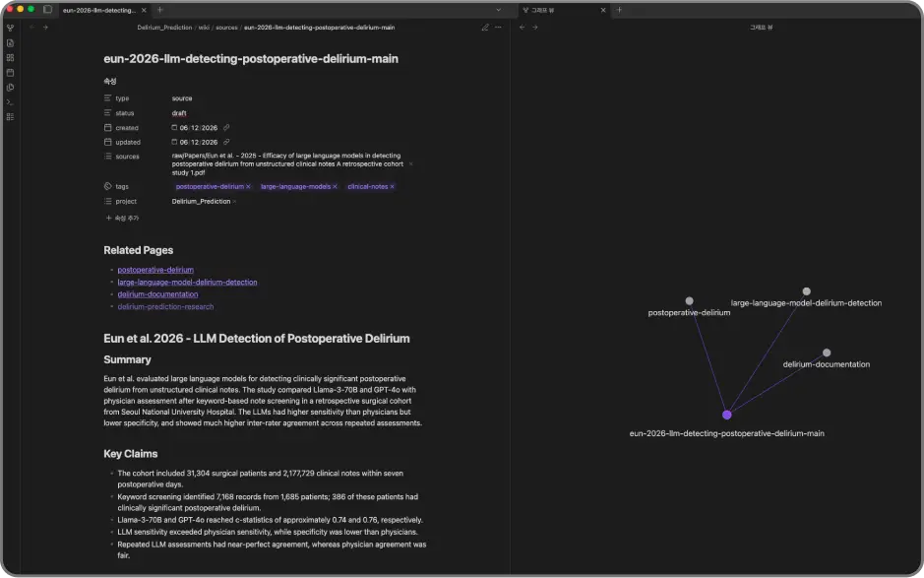
Task: Remove the postoperative-delirium tag
Action: pos(248,186)
